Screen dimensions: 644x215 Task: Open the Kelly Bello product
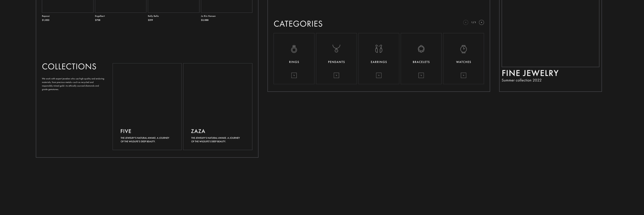coord(153,16)
